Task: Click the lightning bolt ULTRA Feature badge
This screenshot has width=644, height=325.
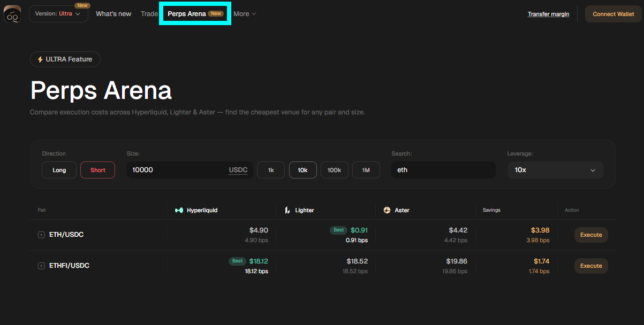Action: click(x=65, y=59)
